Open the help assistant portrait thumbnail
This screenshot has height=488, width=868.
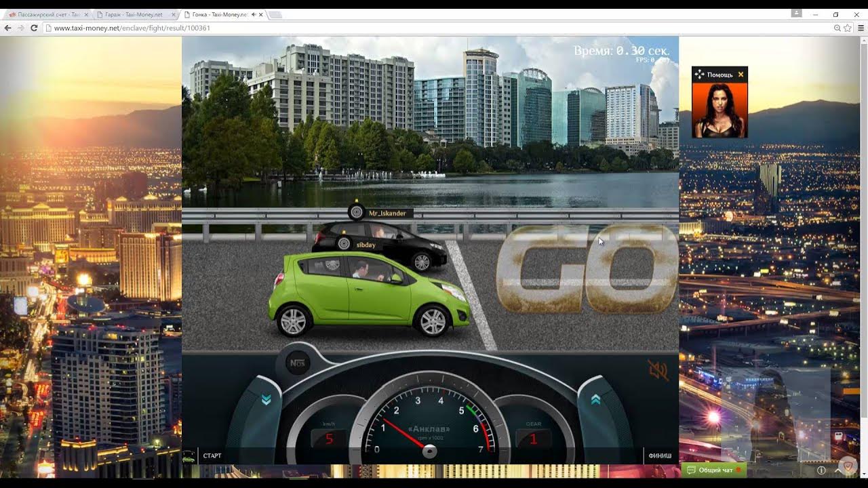[x=719, y=110]
